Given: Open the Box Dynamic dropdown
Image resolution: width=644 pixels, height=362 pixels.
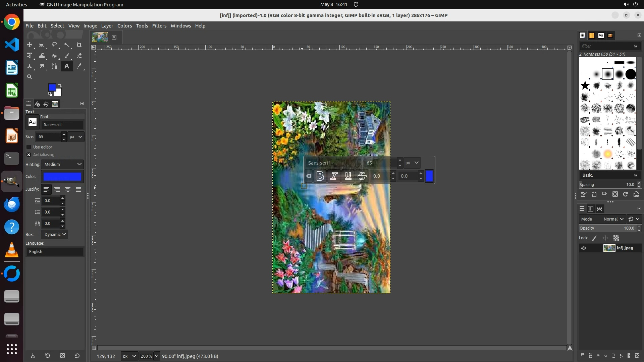Looking at the screenshot, I should click(x=54, y=235).
